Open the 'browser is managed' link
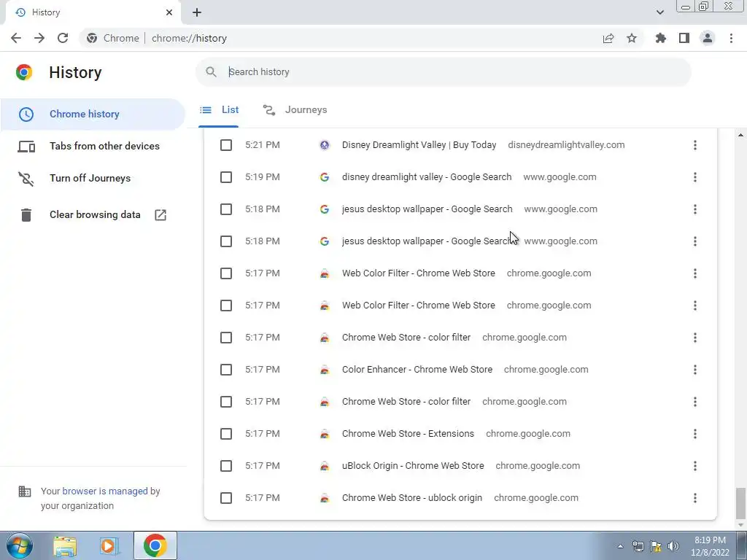Image resolution: width=747 pixels, height=560 pixels. point(105,491)
